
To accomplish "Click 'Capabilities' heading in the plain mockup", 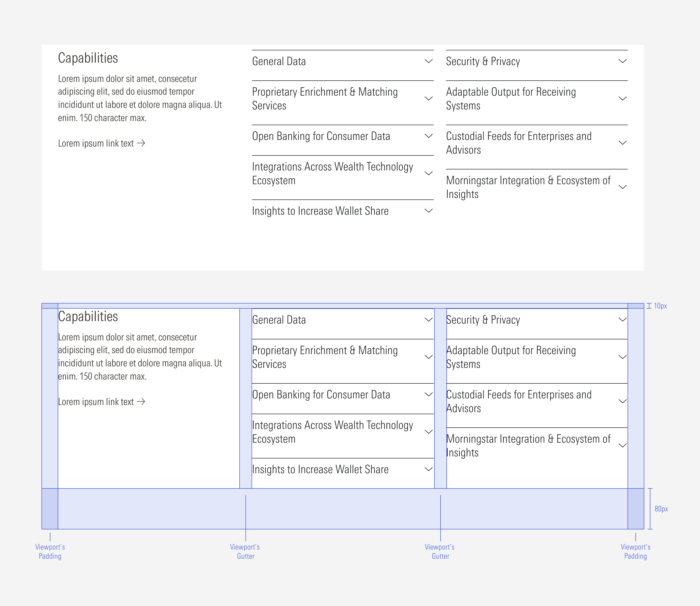I will [88, 58].
